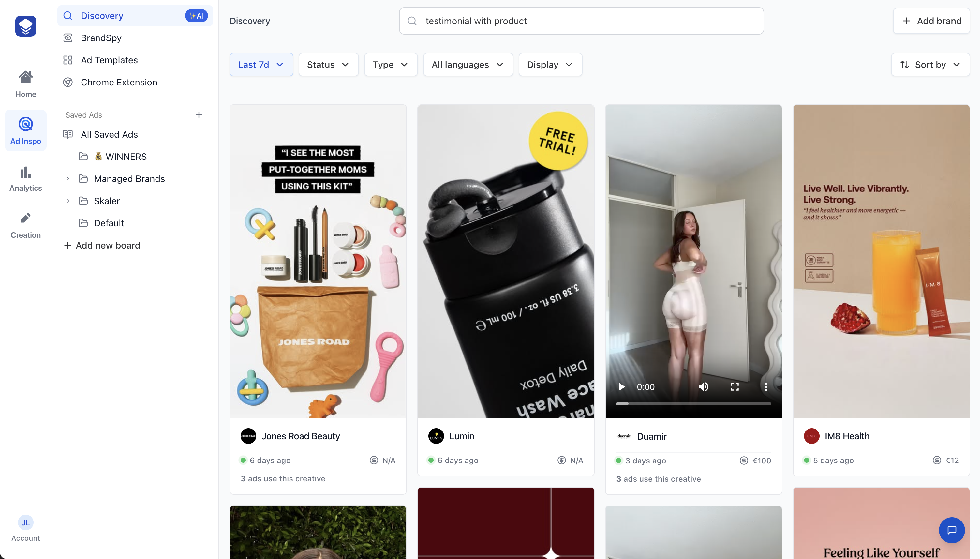Open the Lumin brand name link
Screen dimensions: 980x559
(x=462, y=436)
